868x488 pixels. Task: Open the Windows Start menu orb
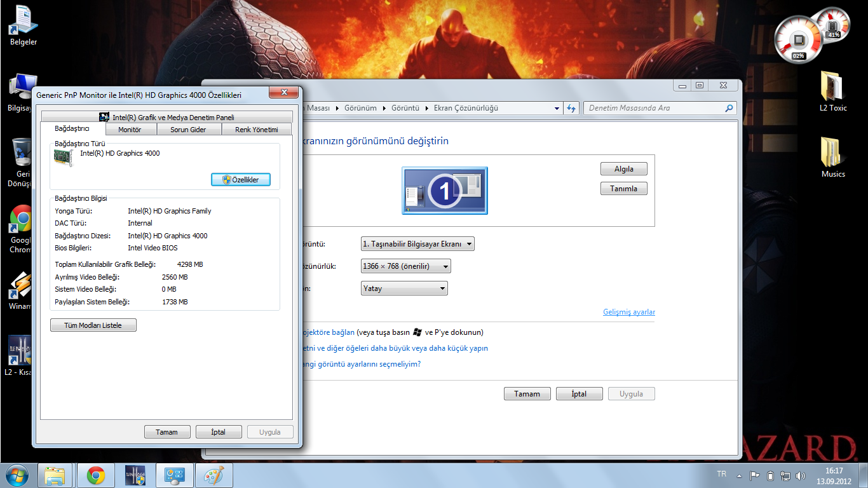tap(17, 475)
